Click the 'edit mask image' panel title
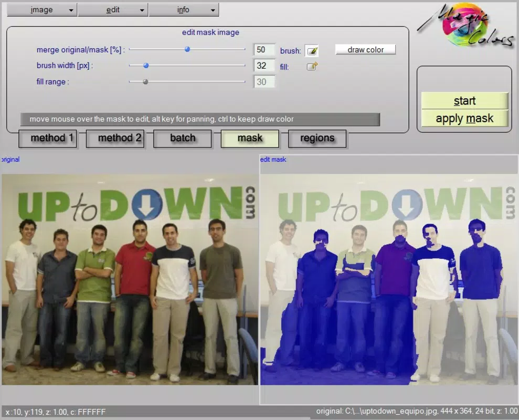This screenshot has width=519, height=420. pos(210,33)
